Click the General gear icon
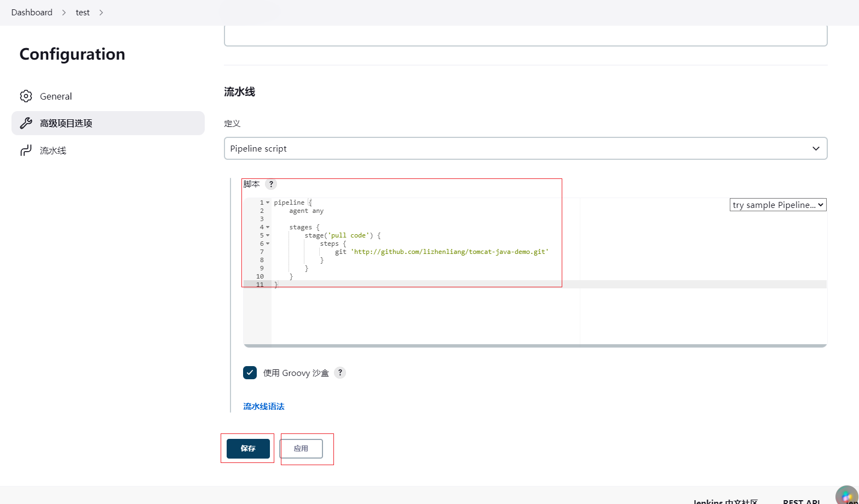This screenshot has width=859, height=504. (x=26, y=96)
